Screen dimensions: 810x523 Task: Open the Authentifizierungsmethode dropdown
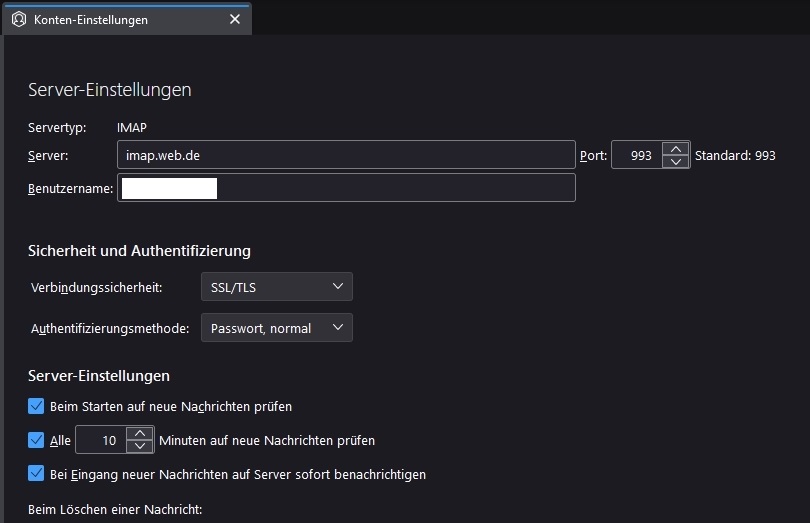[x=277, y=328]
